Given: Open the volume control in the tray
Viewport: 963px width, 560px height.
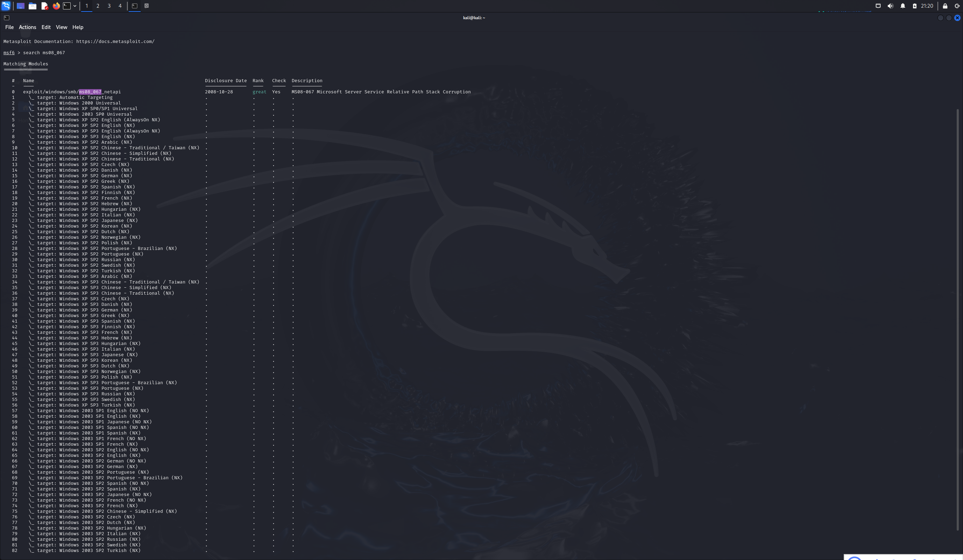Looking at the screenshot, I should 890,6.
